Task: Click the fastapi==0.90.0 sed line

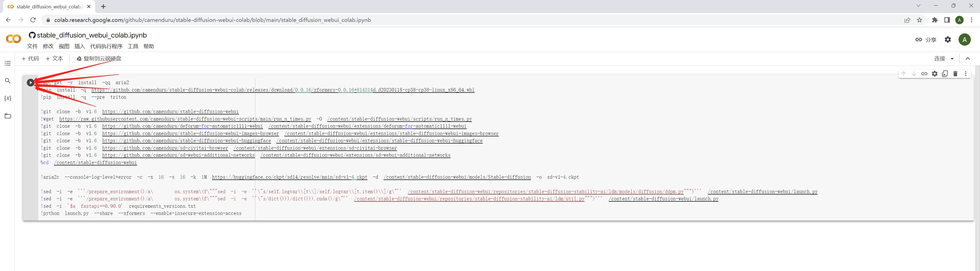Action: tap(118, 207)
